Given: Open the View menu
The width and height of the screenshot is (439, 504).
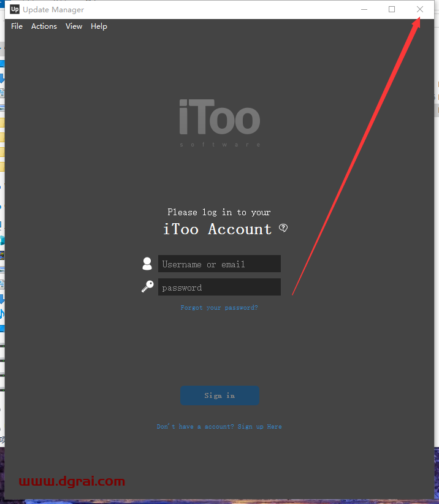Looking at the screenshot, I should pyautogui.click(x=74, y=26).
